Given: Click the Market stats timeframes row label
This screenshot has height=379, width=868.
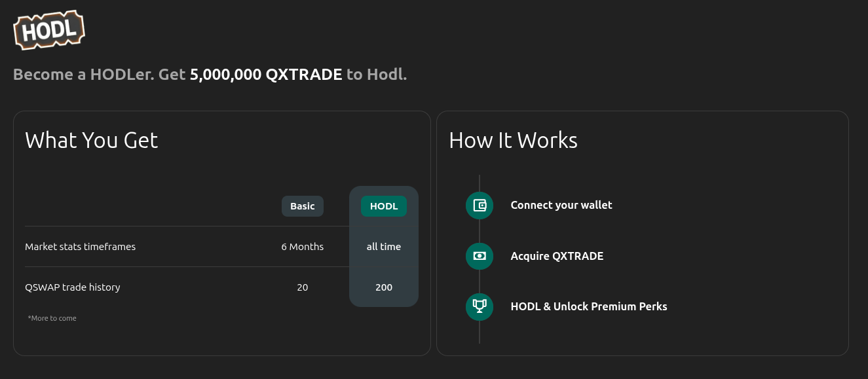Looking at the screenshot, I should pos(81,247).
